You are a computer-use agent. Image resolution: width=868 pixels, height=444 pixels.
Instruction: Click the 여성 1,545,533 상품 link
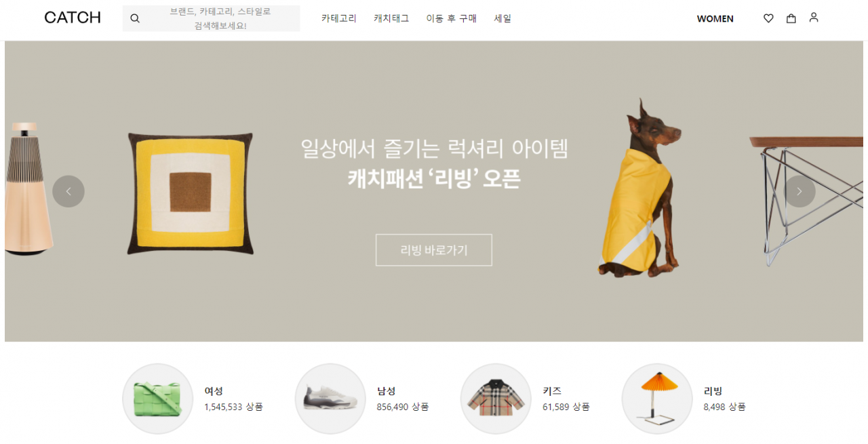coord(233,399)
